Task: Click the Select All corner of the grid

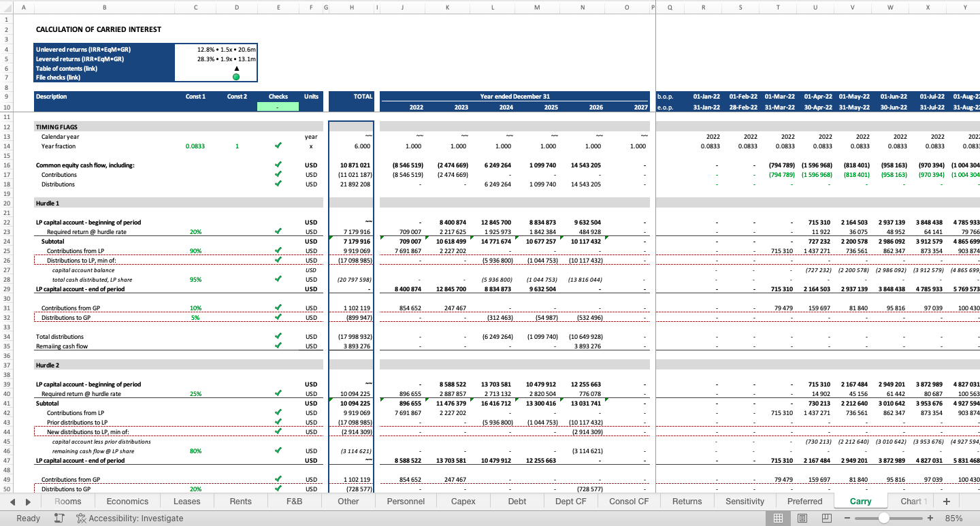Action: point(5,7)
